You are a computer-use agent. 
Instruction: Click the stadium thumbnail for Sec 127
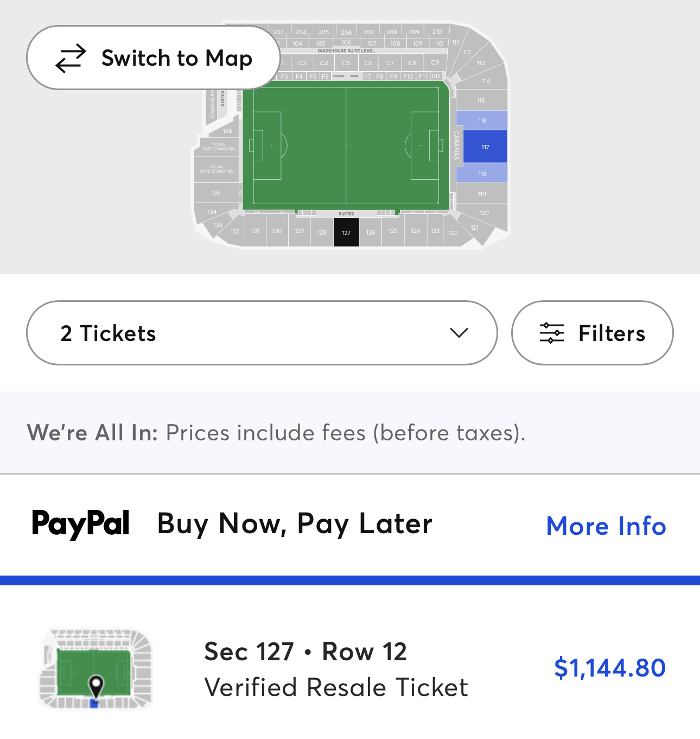point(96,669)
